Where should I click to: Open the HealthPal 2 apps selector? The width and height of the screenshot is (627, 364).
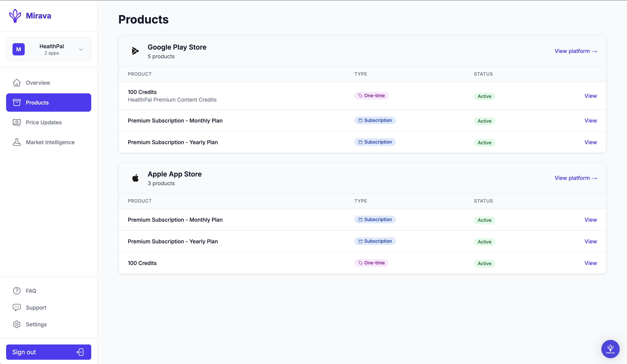click(x=52, y=49)
